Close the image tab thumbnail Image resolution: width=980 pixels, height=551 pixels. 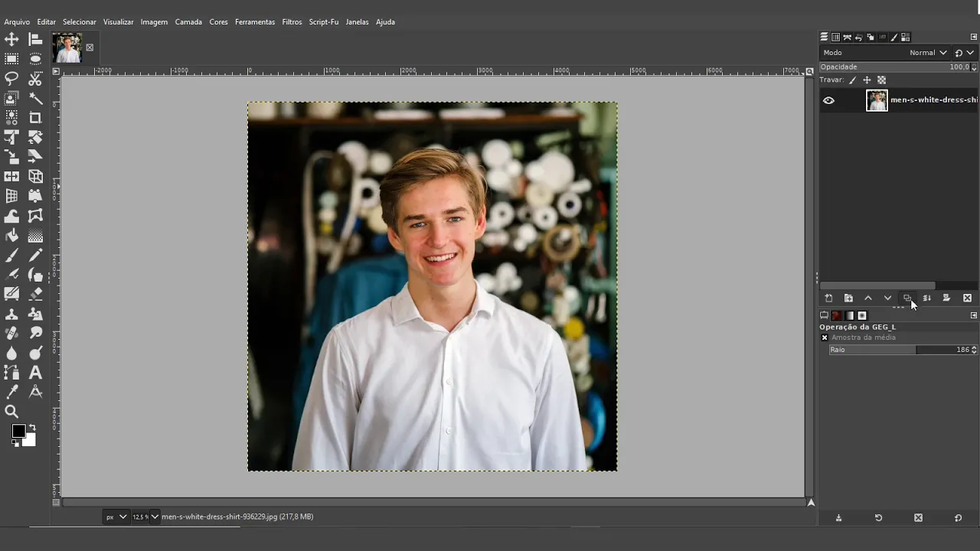click(x=90, y=47)
